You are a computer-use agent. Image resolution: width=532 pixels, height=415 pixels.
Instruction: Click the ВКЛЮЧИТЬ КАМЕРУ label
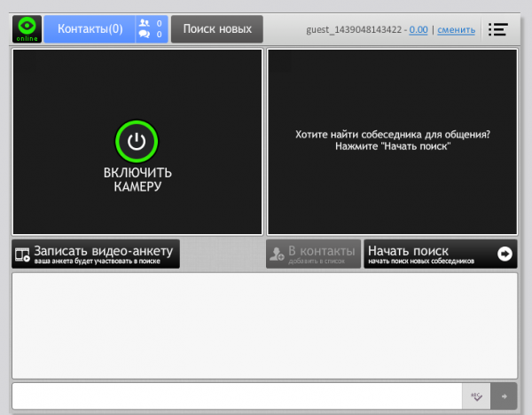coord(137,179)
